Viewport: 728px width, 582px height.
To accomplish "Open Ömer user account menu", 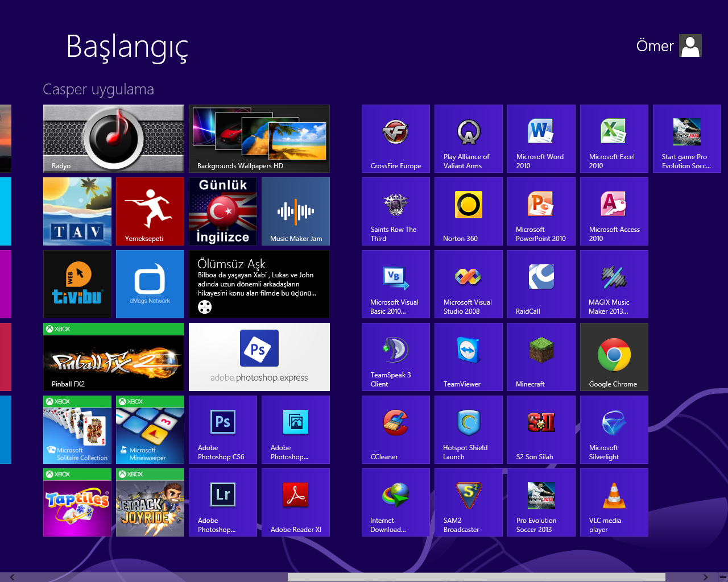I will 669,45.
